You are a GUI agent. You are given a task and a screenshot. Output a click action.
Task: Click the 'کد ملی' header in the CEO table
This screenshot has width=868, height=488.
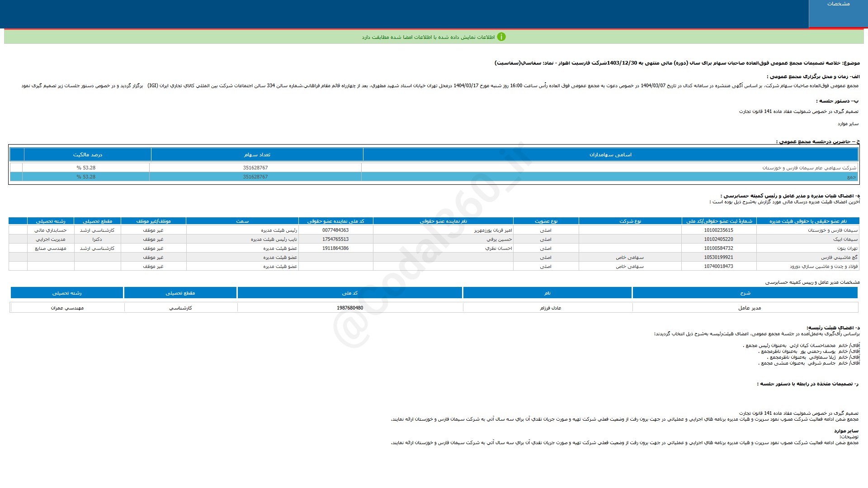point(350,293)
